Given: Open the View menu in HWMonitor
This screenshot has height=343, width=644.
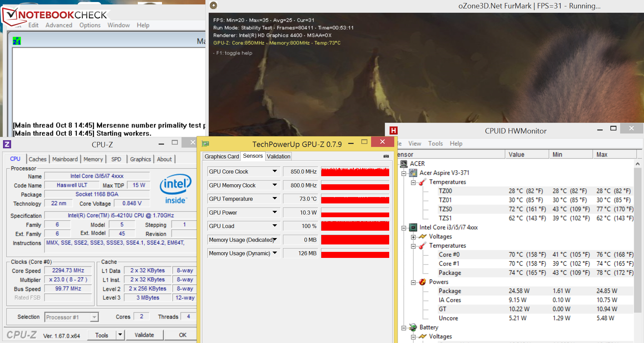Looking at the screenshot, I should coord(415,144).
